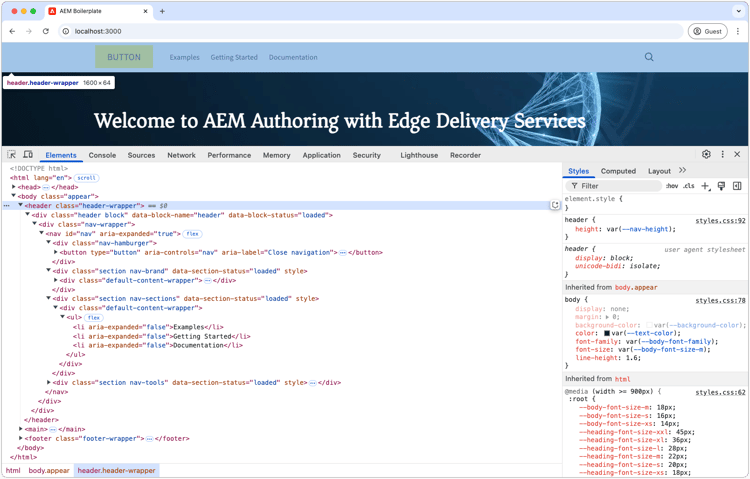Expand the head element

[14, 187]
